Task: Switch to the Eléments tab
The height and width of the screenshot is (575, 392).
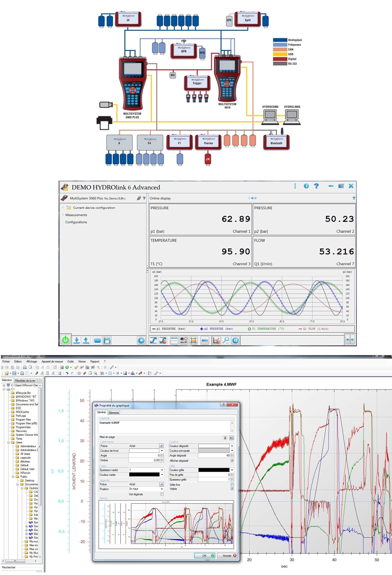Action: coord(114,412)
